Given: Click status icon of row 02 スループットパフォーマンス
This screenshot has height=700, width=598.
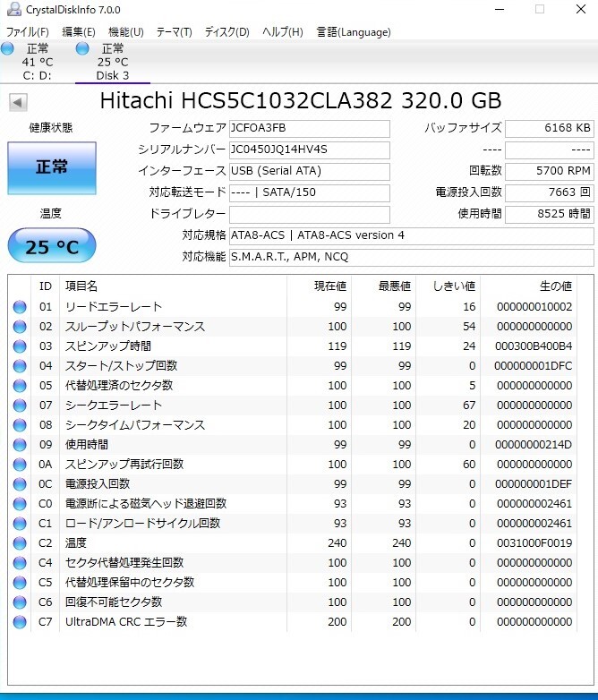Looking at the screenshot, I should pos(20,327).
